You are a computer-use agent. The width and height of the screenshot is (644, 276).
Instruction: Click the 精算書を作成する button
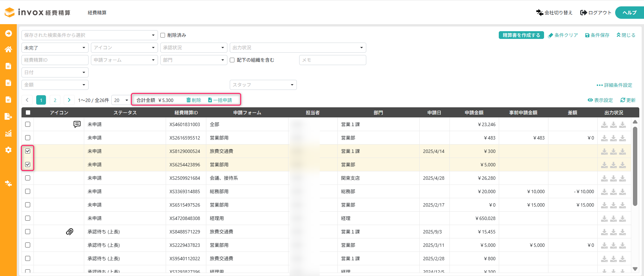point(521,35)
